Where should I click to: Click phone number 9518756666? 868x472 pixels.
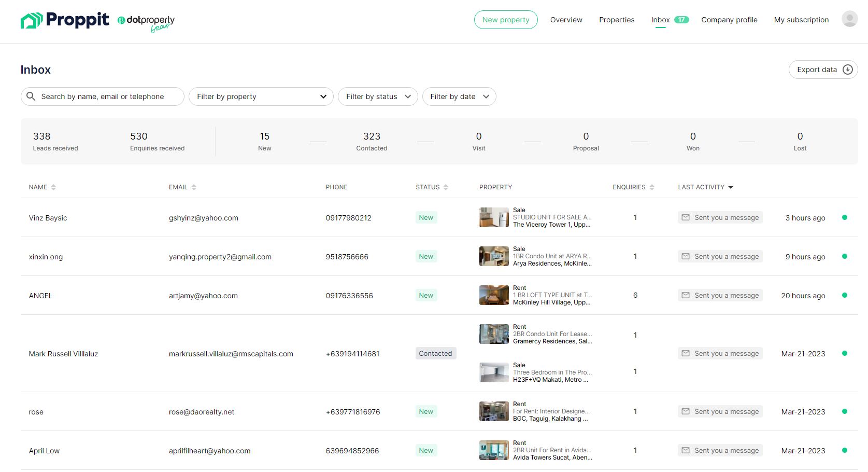[347, 257]
